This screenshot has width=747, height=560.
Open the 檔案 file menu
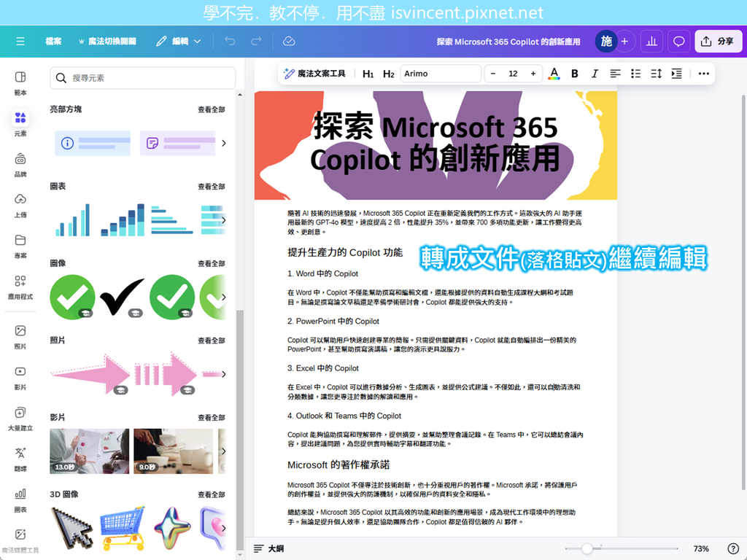tap(53, 42)
